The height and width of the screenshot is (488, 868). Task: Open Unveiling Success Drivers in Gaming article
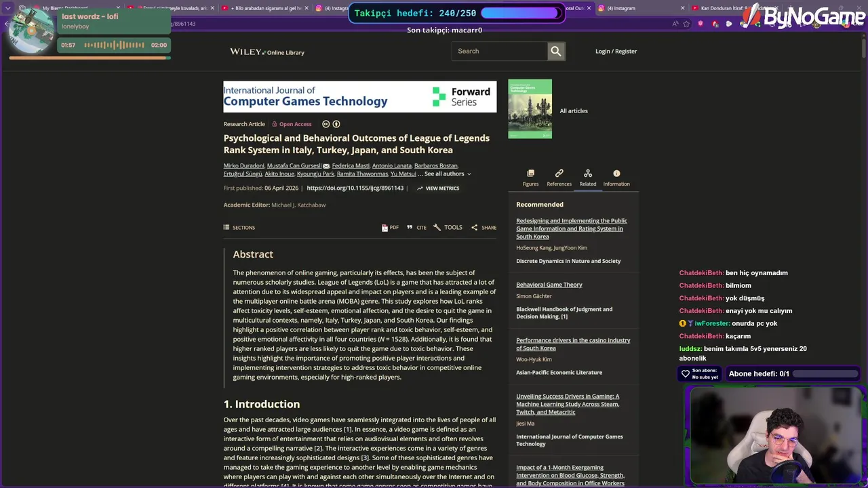(568, 404)
